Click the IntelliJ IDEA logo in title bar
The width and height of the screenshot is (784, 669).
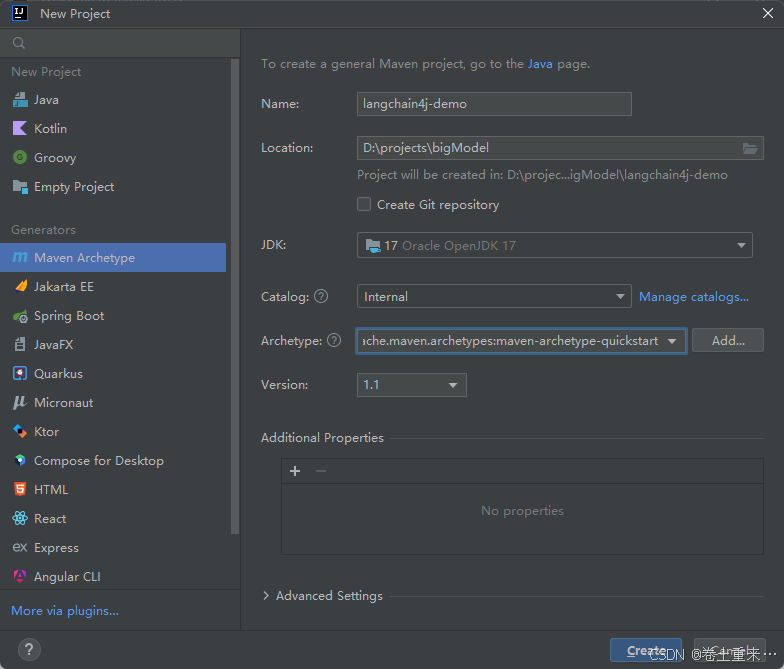(x=20, y=13)
